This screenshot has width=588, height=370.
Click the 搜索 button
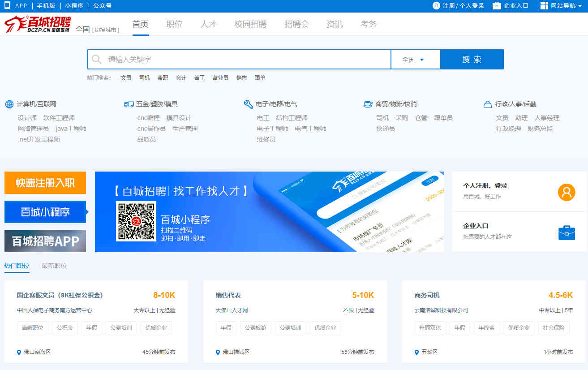click(x=472, y=59)
